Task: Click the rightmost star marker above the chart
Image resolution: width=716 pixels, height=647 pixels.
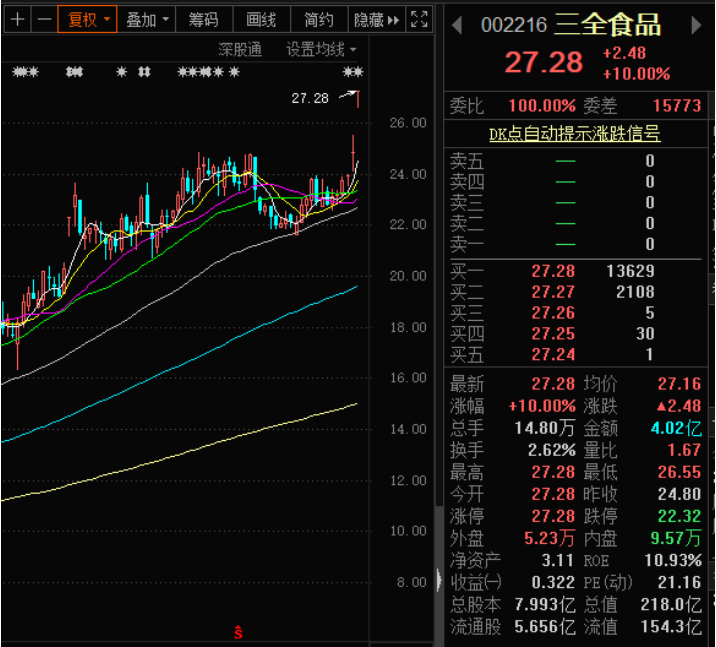Action: (352, 72)
